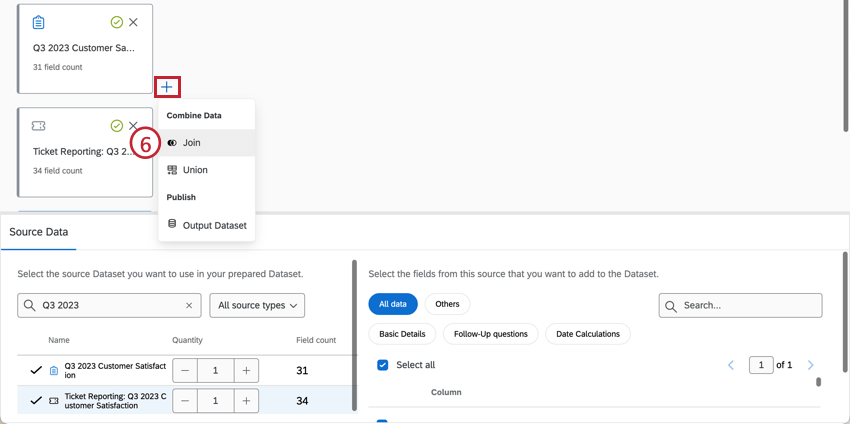
Task: Decrease quantity for Q3 2023 Customer Satisfaction
Action: [185, 370]
